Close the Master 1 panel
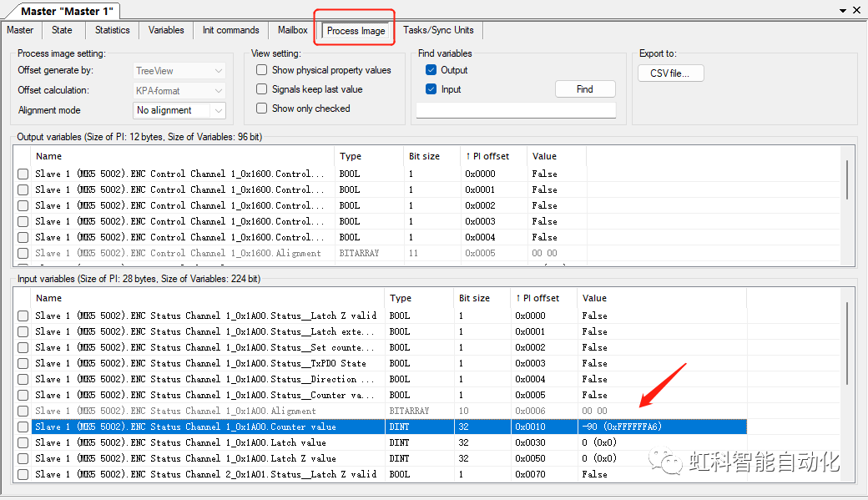This screenshot has height=500, width=868. pyautogui.click(x=857, y=10)
